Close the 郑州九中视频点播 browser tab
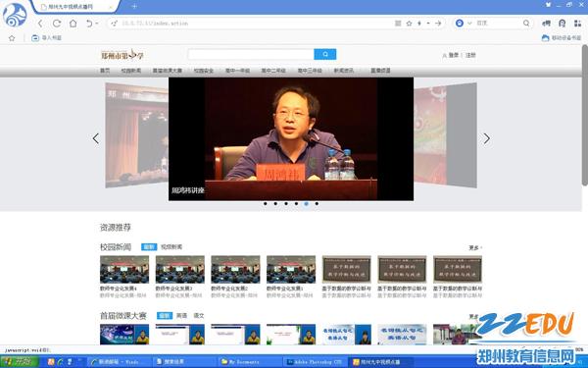The width and height of the screenshot is (588, 368). point(111,7)
